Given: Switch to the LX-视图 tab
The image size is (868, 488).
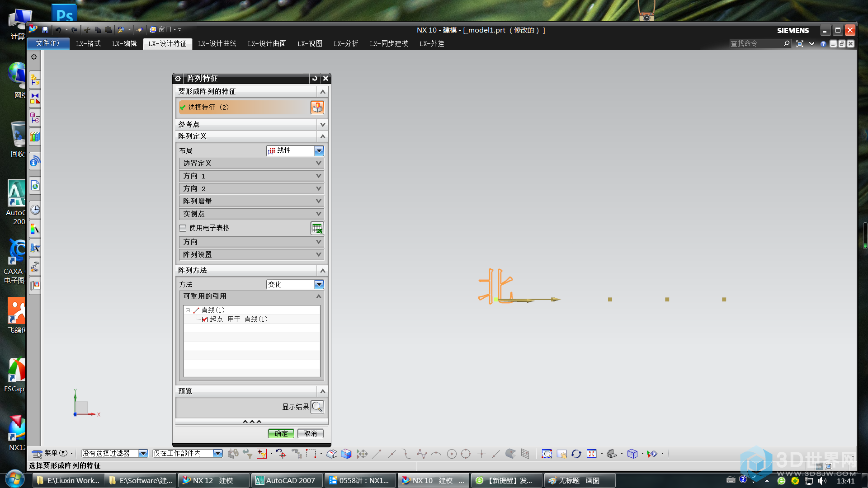Looking at the screenshot, I should click(x=310, y=44).
